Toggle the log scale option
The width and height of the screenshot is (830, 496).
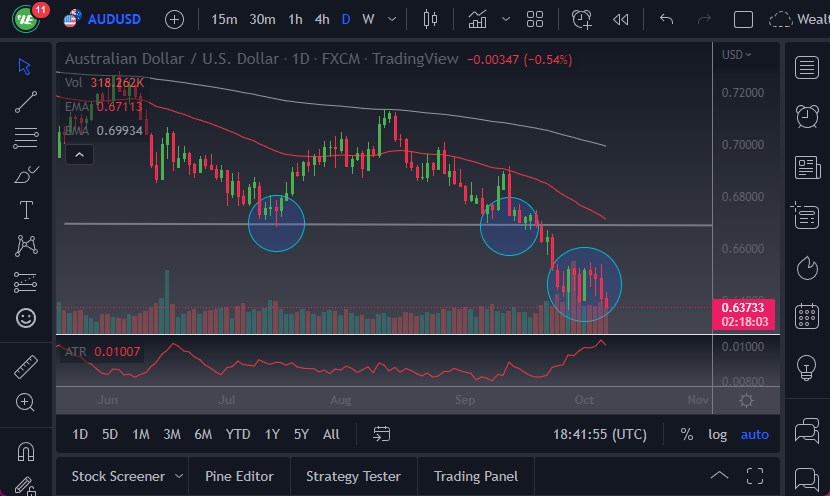[x=717, y=434]
